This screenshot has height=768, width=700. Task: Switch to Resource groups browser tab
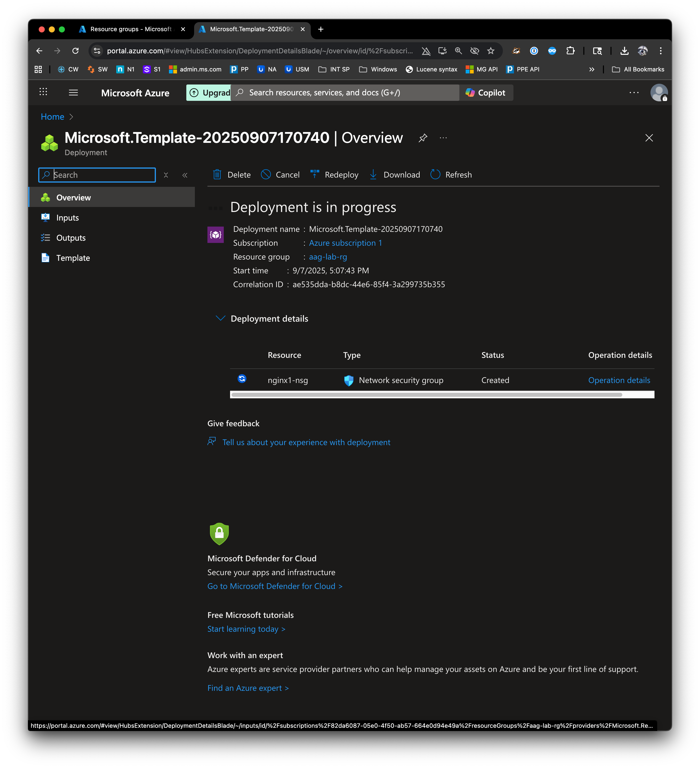coord(130,29)
